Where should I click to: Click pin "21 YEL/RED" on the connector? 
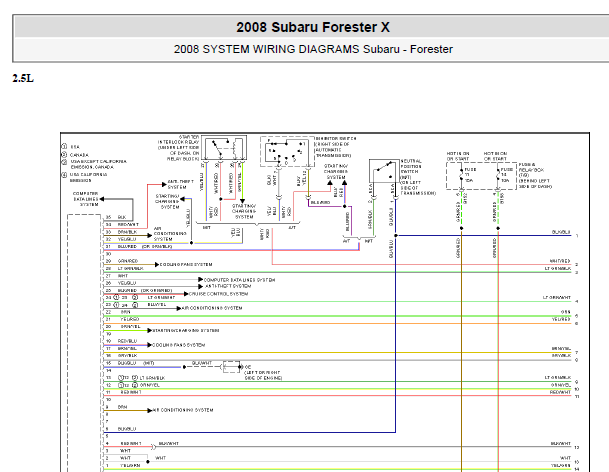pyautogui.click(x=122, y=319)
